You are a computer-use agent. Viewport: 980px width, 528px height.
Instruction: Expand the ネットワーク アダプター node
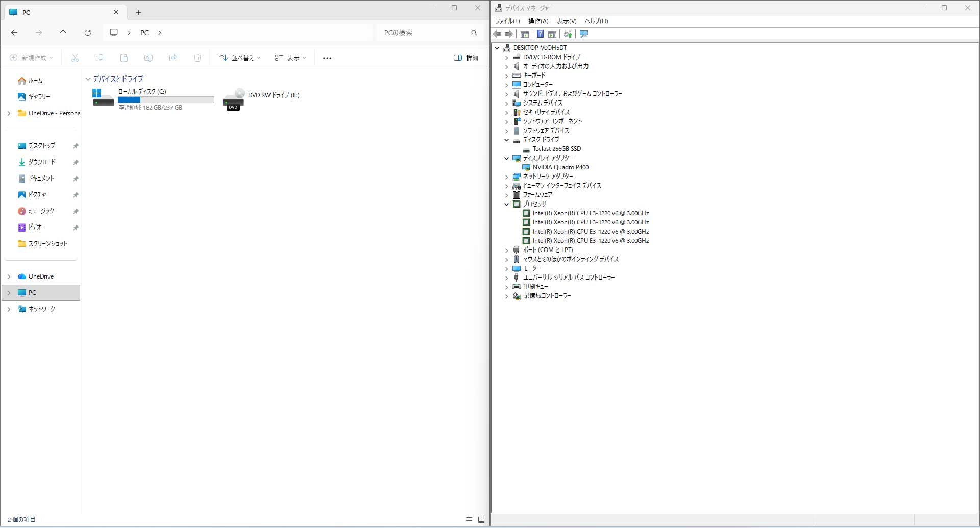click(x=507, y=177)
